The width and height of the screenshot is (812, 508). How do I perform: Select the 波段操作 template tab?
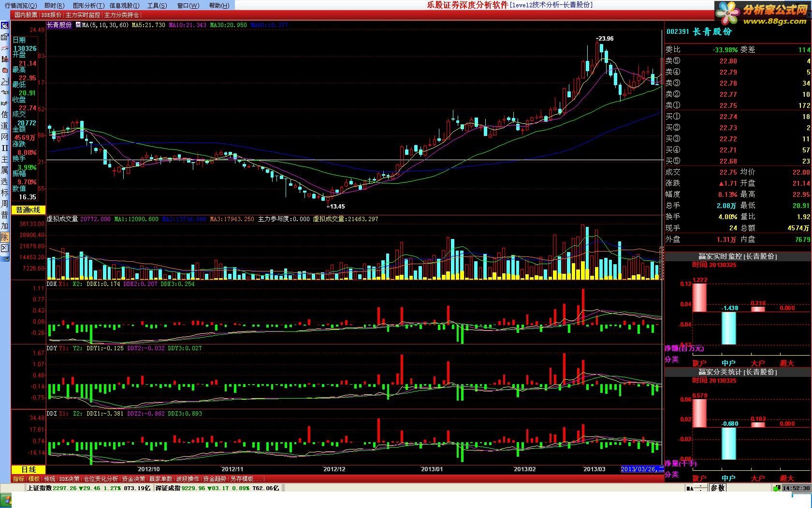tap(188, 479)
